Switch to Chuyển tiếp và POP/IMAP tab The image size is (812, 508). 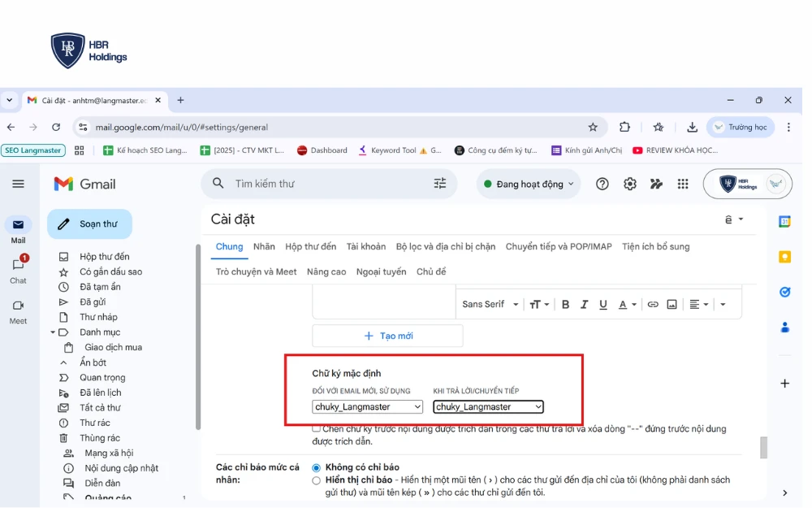pyautogui.click(x=559, y=247)
